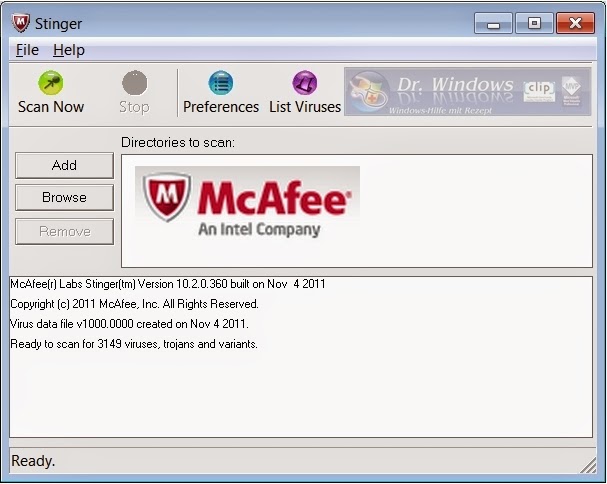This screenshot has height=484, width=607.
Task: Click the Ready. status bar text
Action: tap(33, 461)
